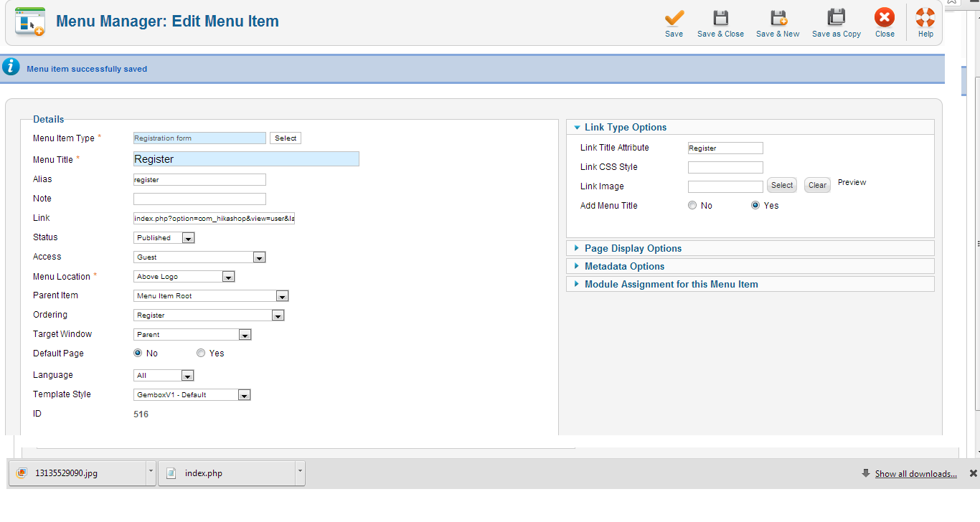Image resolution: width=980 pixels, height=522 pixels.
Task: Open the Access Guest dropdown
Action: tap(200, 257)
